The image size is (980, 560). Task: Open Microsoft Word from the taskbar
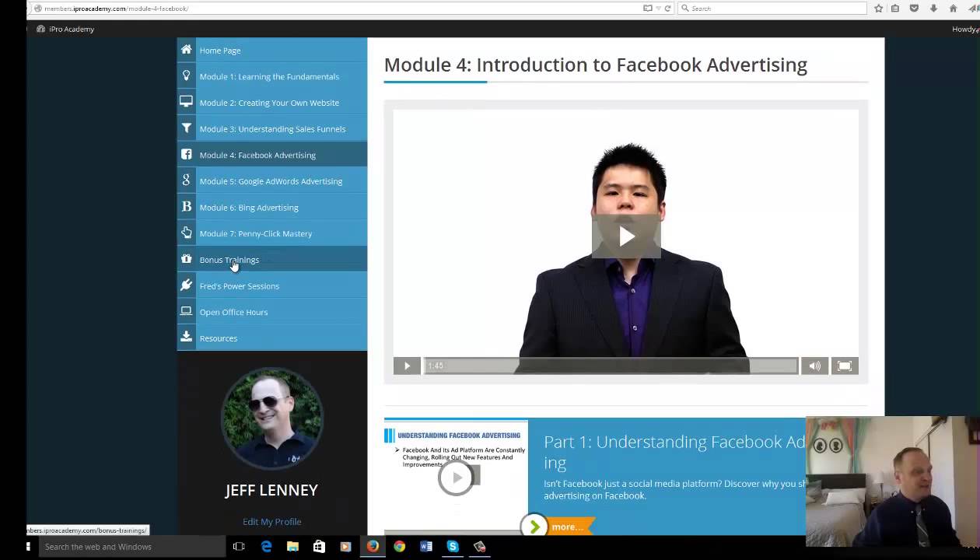coord(425,547)
